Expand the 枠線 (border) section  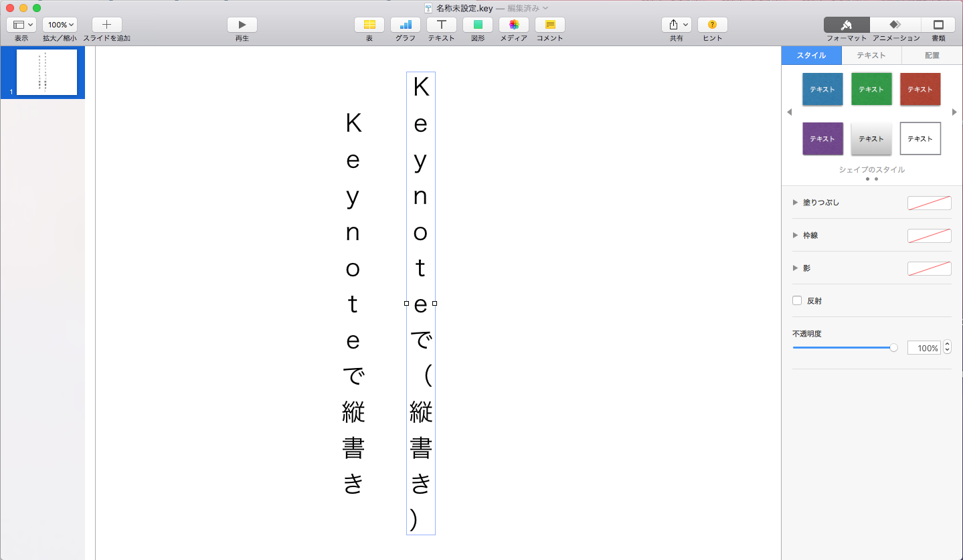click(x=795, y=235)
